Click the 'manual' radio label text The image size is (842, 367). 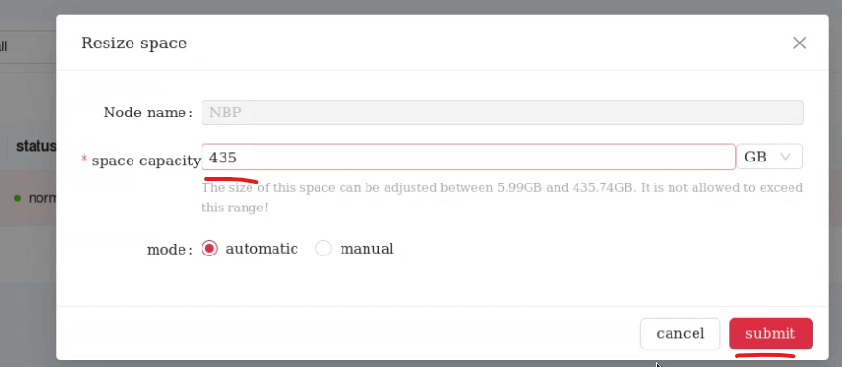tap(367, 249)
